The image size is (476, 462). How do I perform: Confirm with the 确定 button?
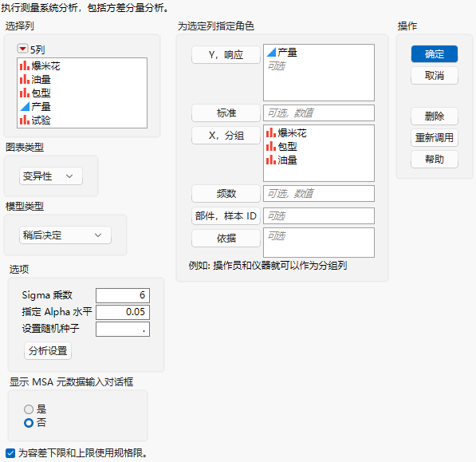click(x=435, y=54)
